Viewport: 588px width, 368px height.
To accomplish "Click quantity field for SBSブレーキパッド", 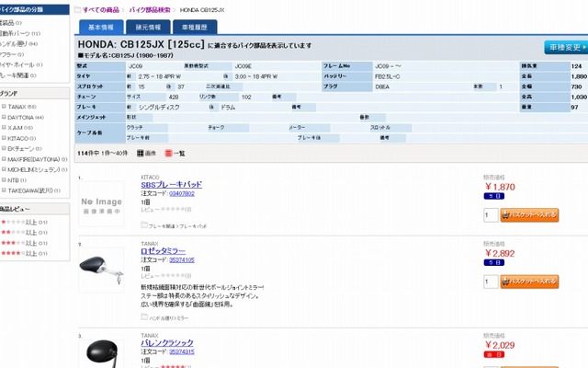I will tap(491, 215).
